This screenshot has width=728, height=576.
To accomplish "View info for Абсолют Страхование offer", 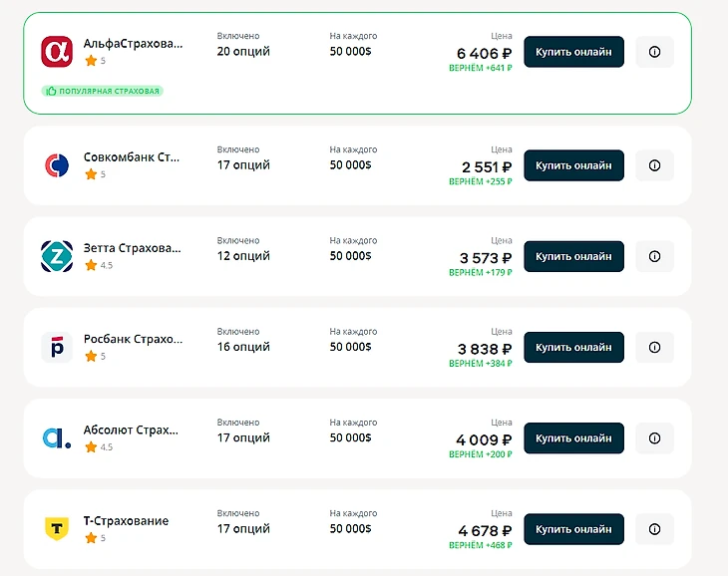I will [x=654, y=437].
